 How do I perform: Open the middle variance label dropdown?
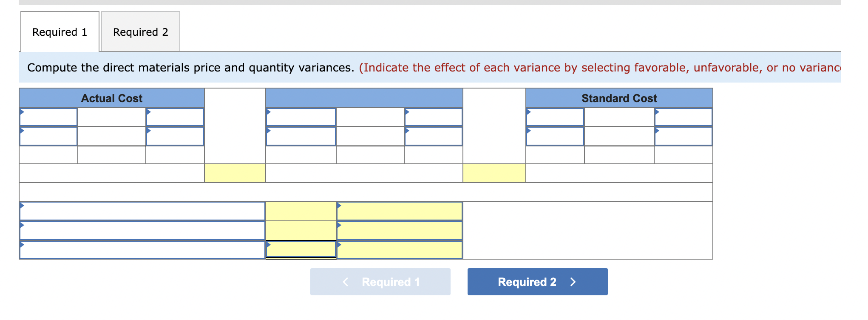point(142,230)
